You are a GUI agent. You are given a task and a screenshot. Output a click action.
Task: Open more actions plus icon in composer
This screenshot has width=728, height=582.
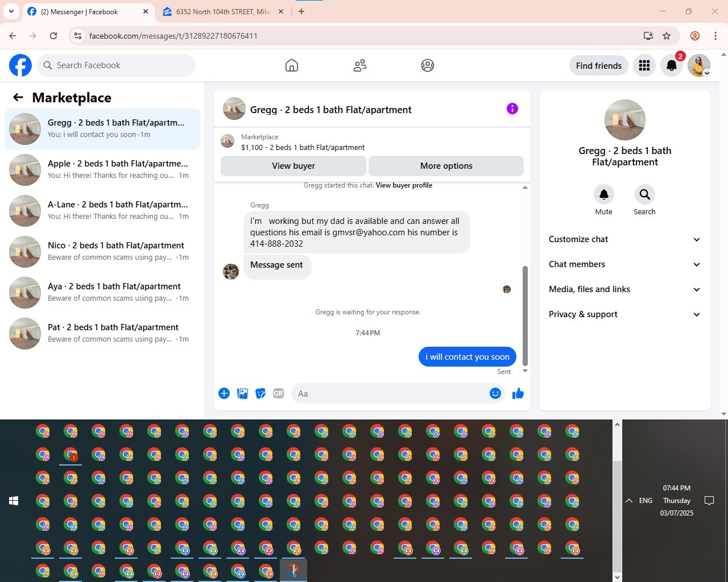(224, 393)
